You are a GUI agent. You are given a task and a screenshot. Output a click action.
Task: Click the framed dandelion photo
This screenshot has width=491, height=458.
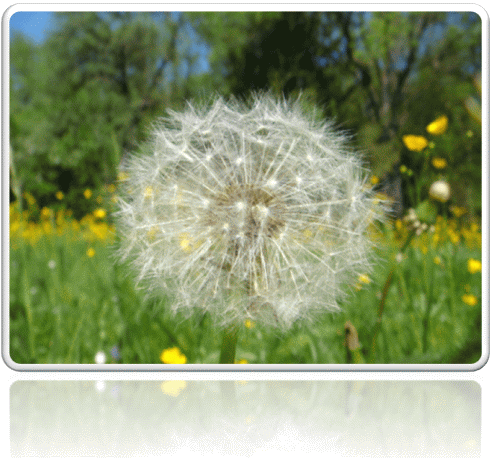245,187
